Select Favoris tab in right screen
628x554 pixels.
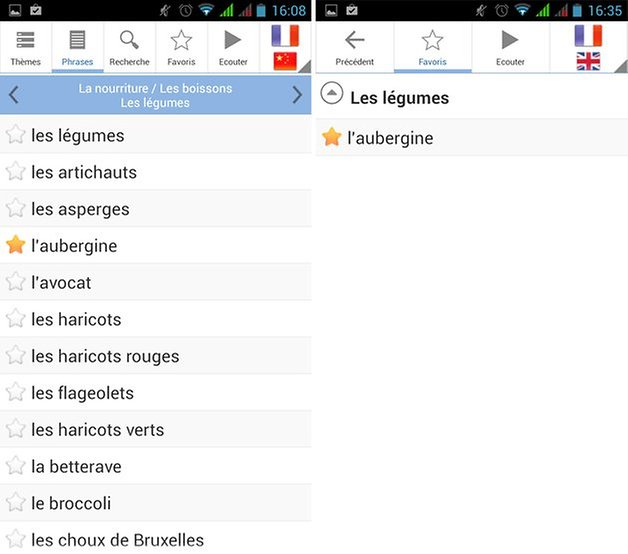pyautogui.click(x=433, y=47)
